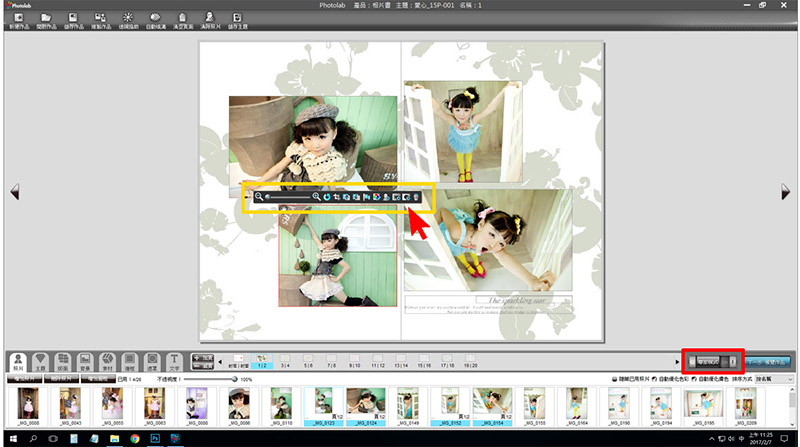Image resolution: width=800 pixels, height=447 pixels.
Task: Click the trash icon in floating photo toolbar
Action: (416, 197)
